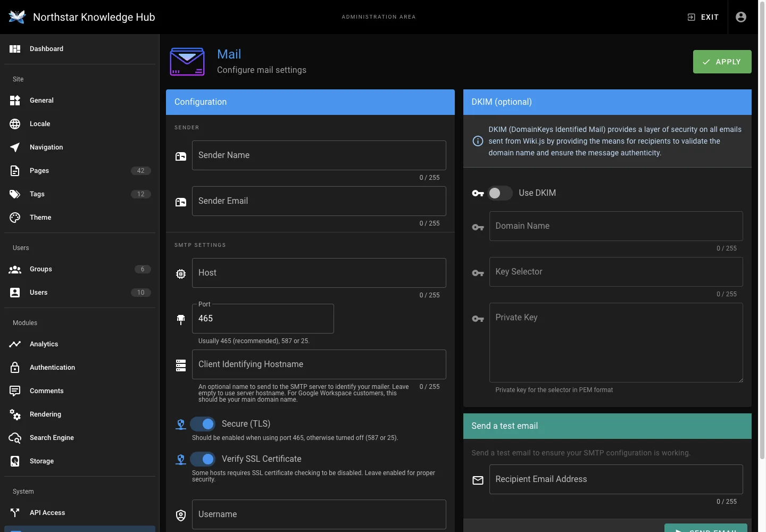
Task: Toggle the Verify SSL Certificate switch
Action: click(x=203, y=459)
